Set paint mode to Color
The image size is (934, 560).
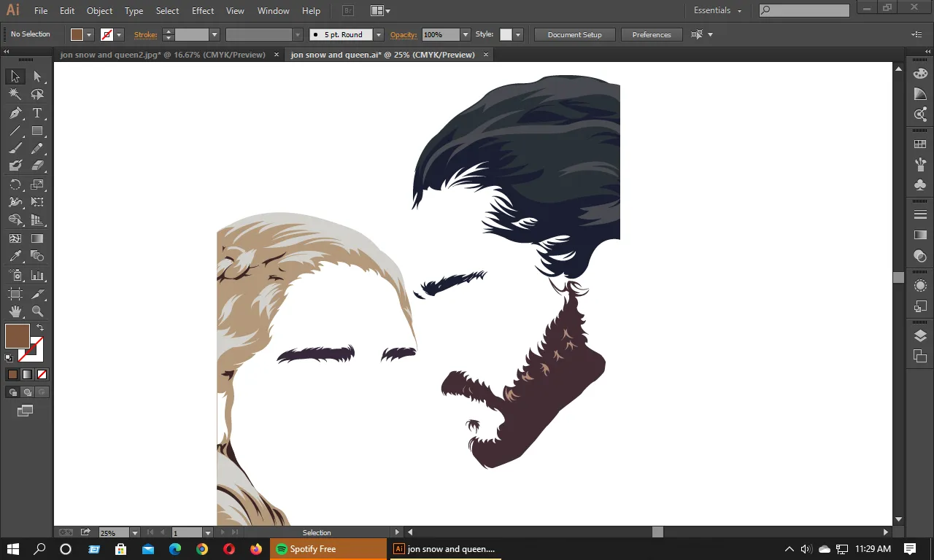pos(12,374)
